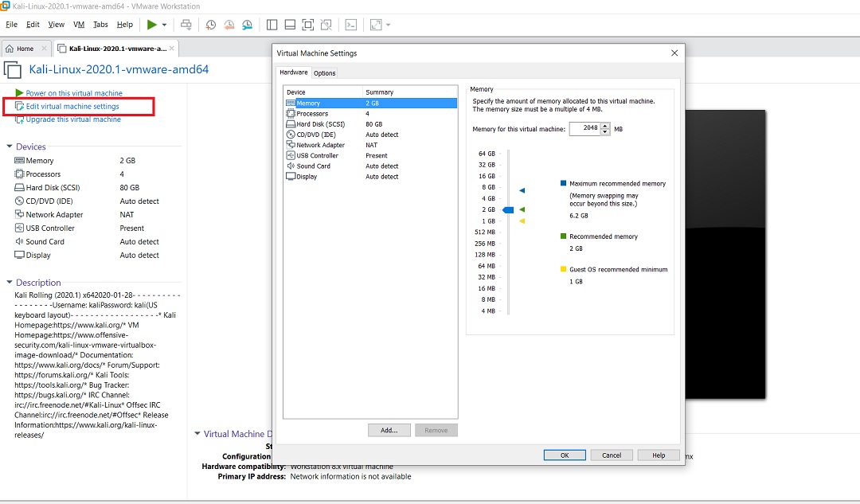Select Network Adapter row in hardware list
The image size is (860, 504).
pyautogui.click(x=371, y=146)
